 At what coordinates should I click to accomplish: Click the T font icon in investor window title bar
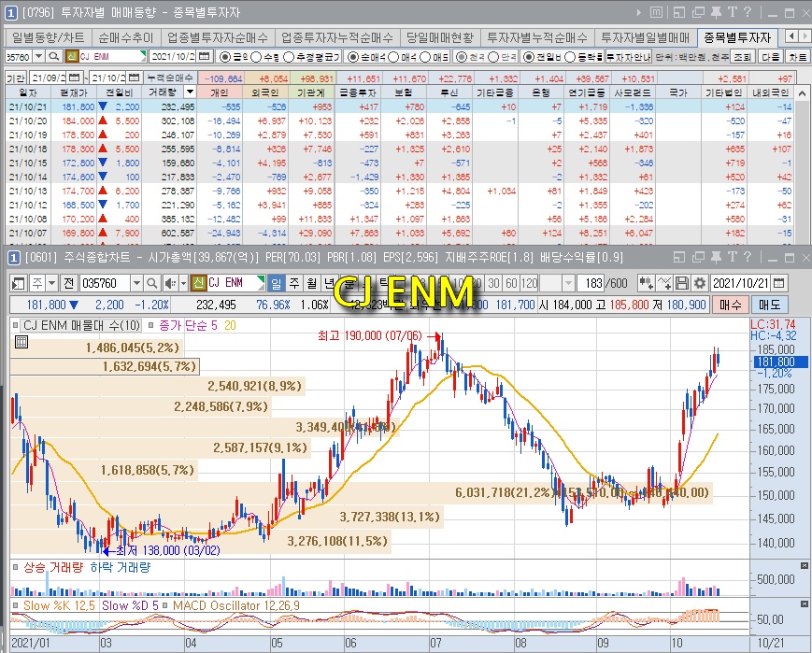[x=733, y=12]
